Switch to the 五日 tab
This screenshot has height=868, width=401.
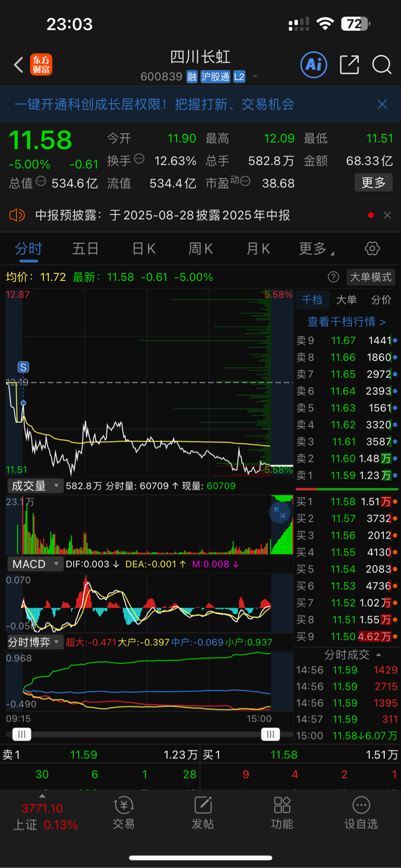(86, 249)
